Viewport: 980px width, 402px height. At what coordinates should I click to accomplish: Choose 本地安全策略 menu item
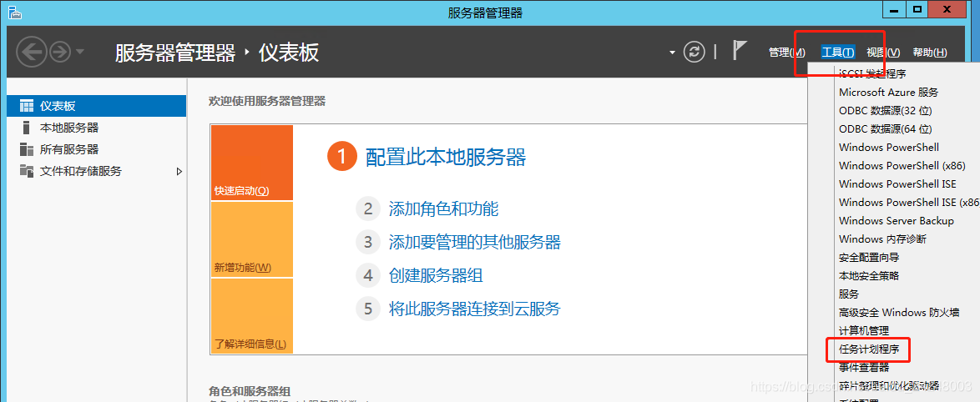869,275
